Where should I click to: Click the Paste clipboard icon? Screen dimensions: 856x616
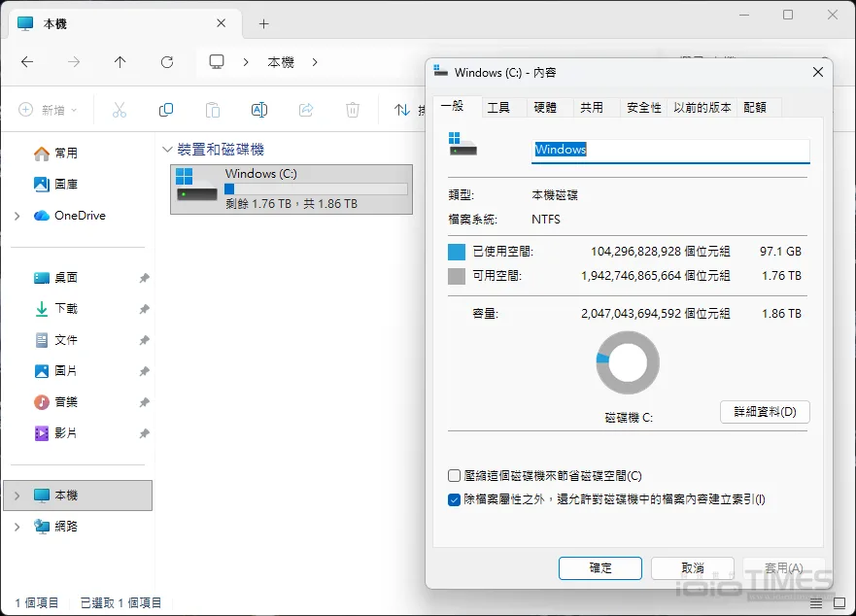point(213,110)
